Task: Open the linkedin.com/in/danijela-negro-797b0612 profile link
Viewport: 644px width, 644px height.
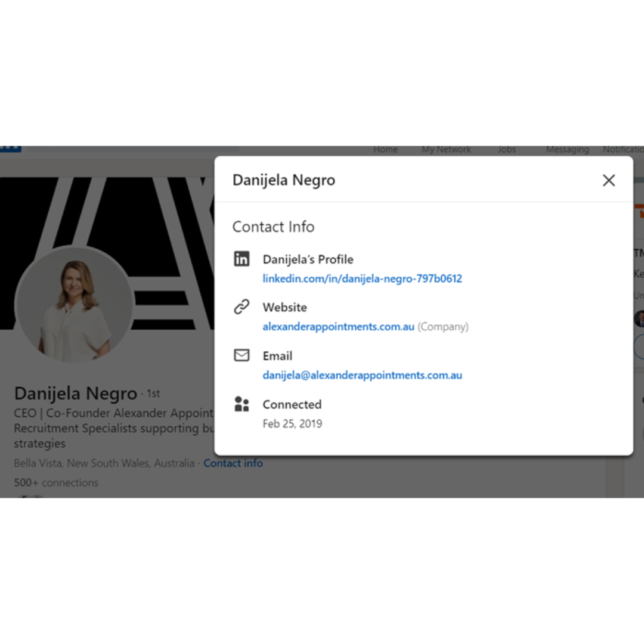Action: pyautogui.click(x=363, y=278)
